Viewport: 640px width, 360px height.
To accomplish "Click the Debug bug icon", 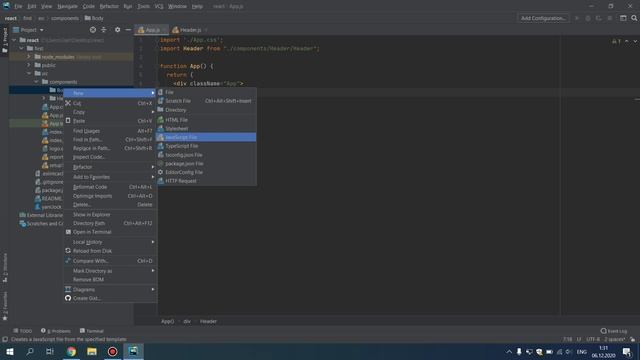I will (x=588, y=18).
